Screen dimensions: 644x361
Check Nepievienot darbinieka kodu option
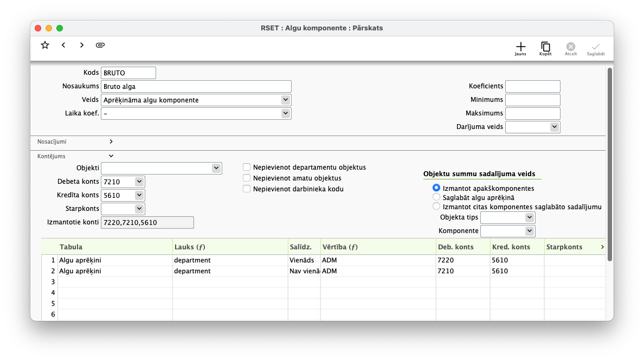point(247,189)
